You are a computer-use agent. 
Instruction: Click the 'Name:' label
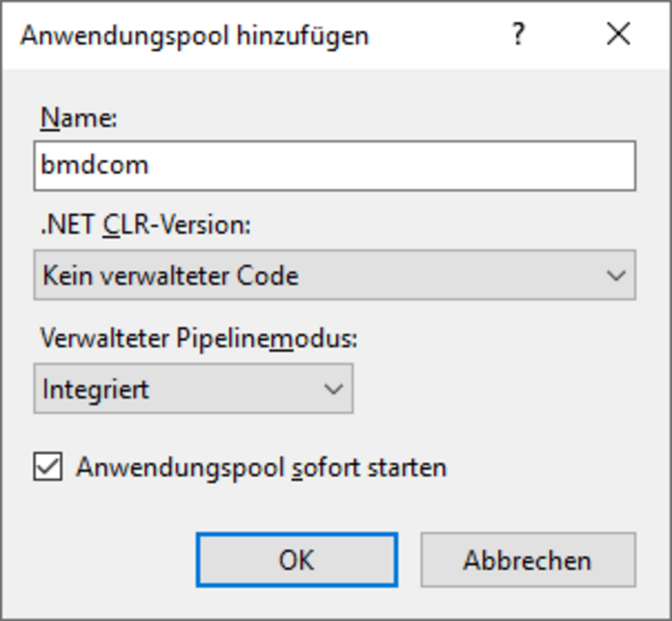click(79, 119)
